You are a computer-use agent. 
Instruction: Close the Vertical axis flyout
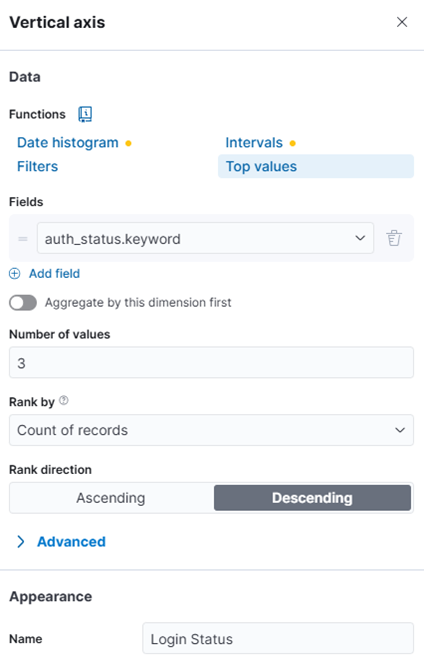click(402, 22)
